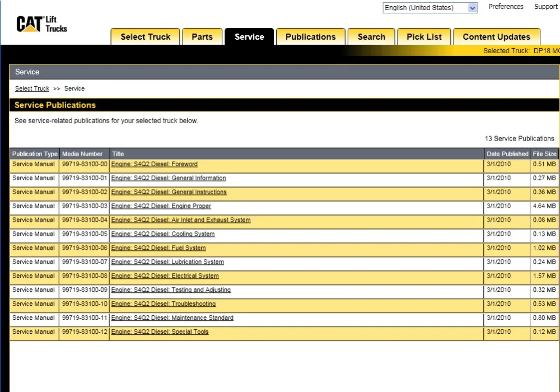Open Engine: S4Q2 Diesel: Fuel System

tap(158, 248)
